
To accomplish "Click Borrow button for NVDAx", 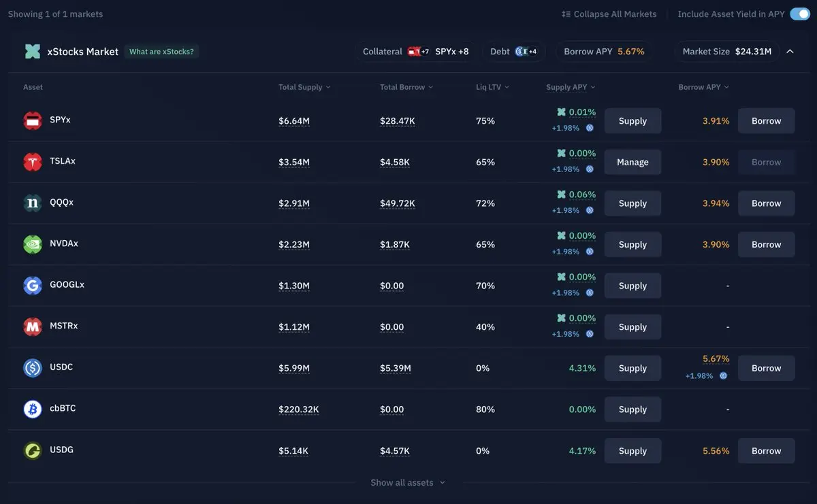I will 766,244.
